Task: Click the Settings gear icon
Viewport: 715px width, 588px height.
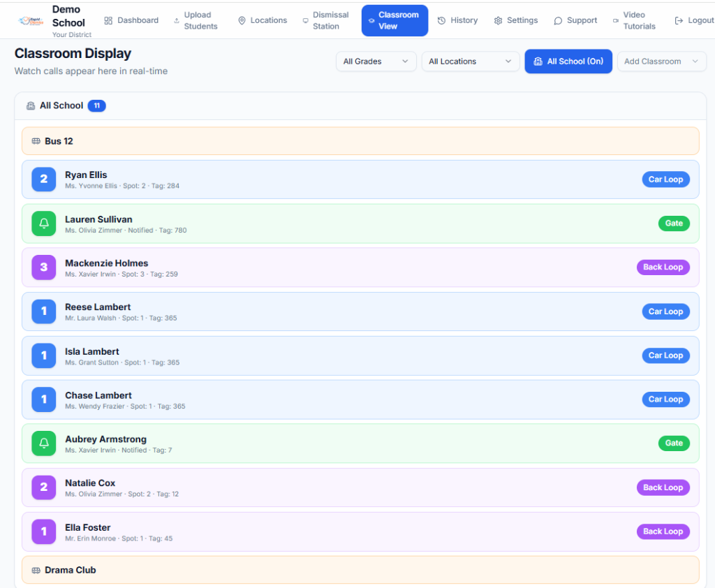Action: point(498,20)
